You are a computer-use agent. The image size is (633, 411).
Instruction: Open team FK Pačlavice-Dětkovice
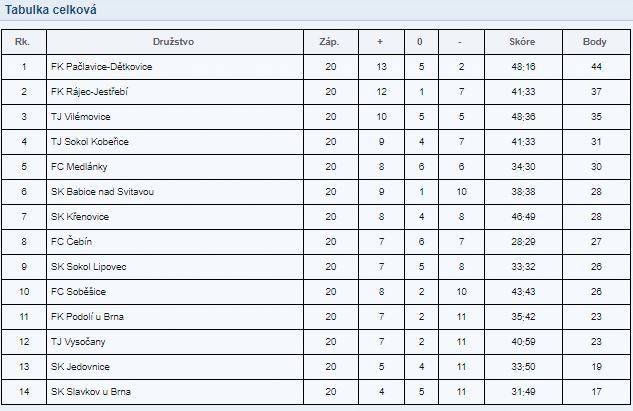tap(101, 67)
